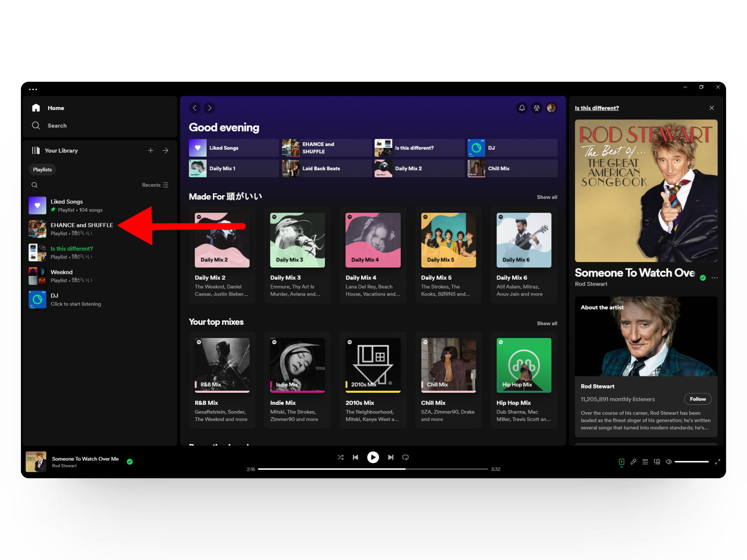
Task: Open more options dots beside song title
Action: 714,278
